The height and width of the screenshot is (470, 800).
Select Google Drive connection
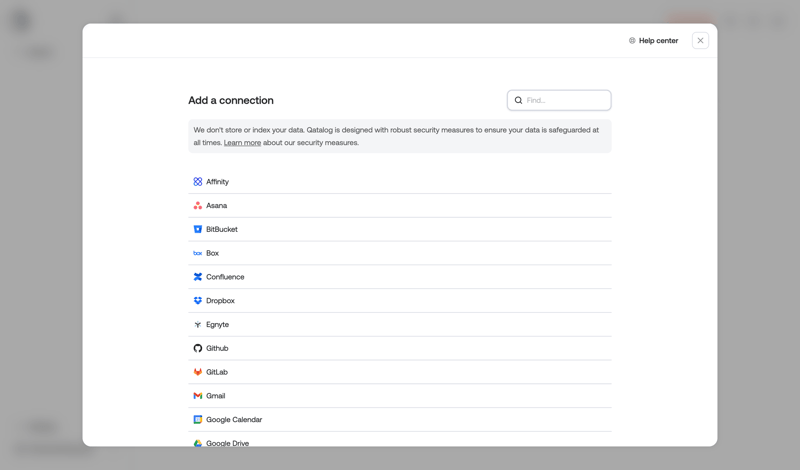pos(399,440)
